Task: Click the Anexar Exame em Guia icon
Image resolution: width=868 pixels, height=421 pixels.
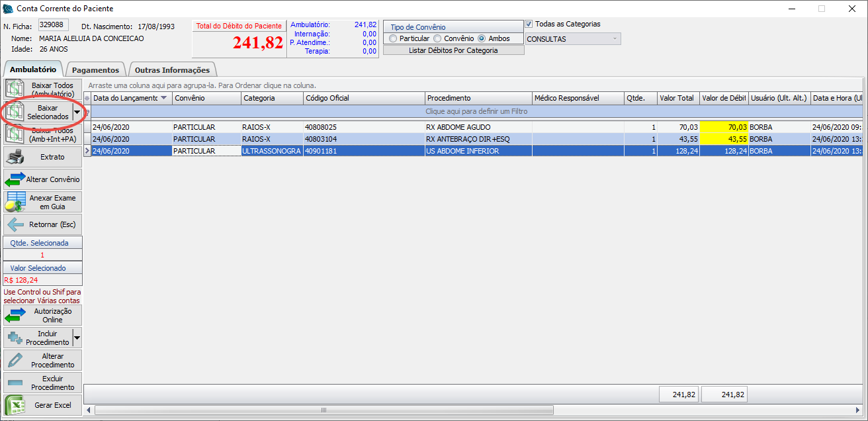Action: pos(15,202)
